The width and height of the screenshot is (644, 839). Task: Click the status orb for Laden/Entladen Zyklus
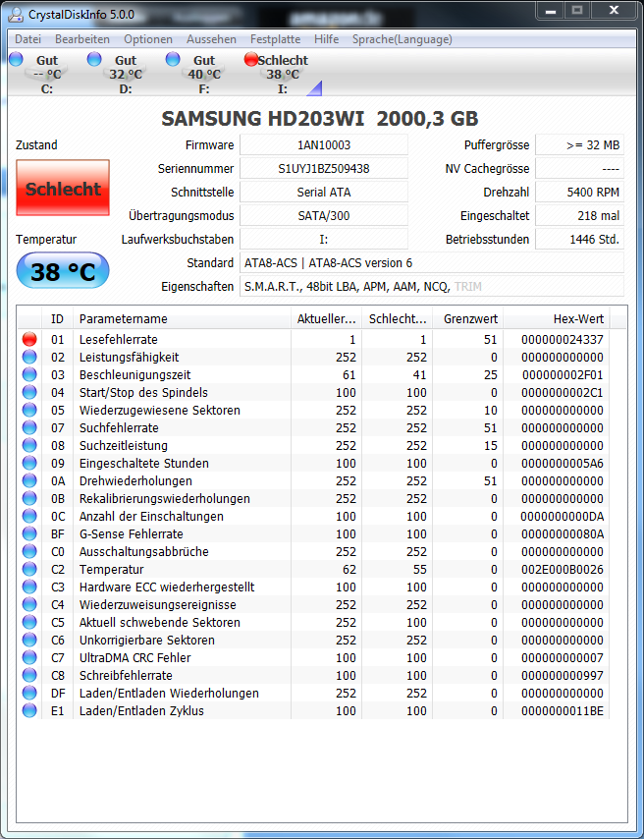[29, 710]
